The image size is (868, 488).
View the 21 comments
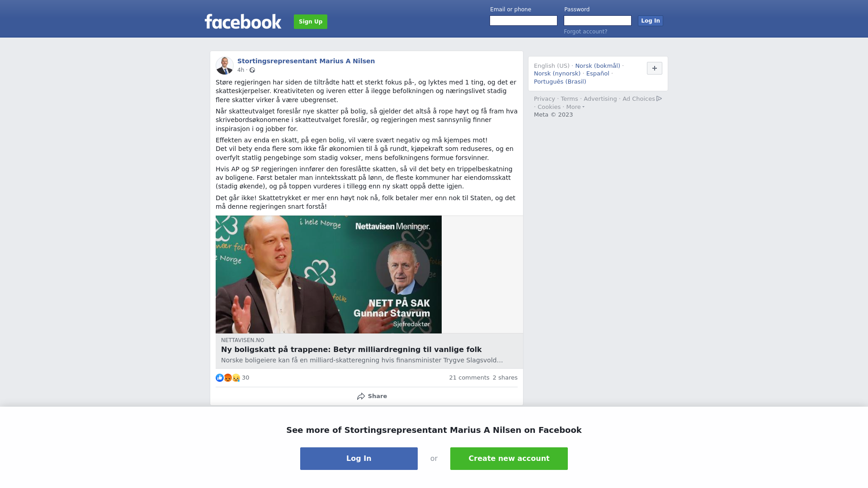(469, 378)
